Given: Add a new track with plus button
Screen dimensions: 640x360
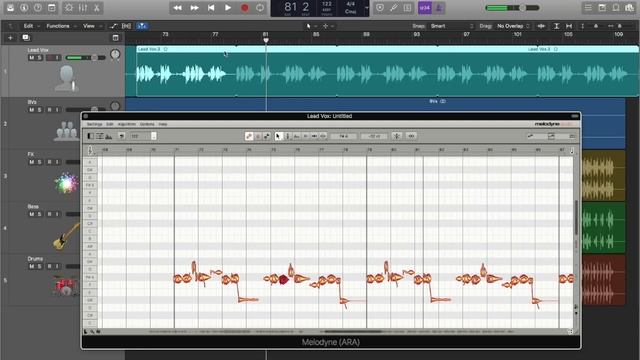Looking at the screenshot, I should point(10,38).
